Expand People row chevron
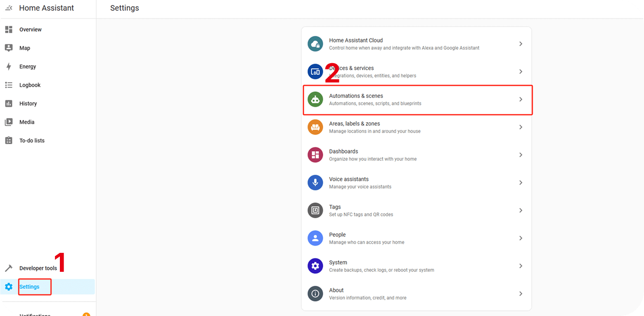 [x=521, y=238]
